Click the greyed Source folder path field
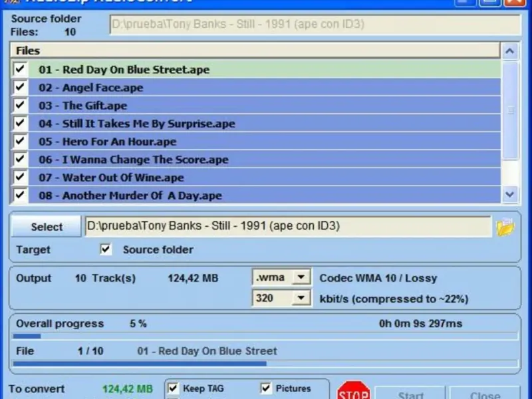 pyautogui.click(x=315, y=25)
